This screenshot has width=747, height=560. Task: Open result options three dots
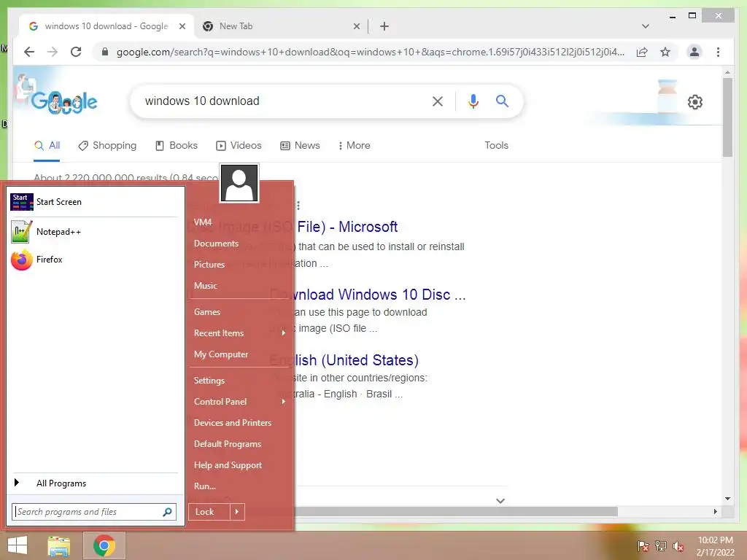298,206
